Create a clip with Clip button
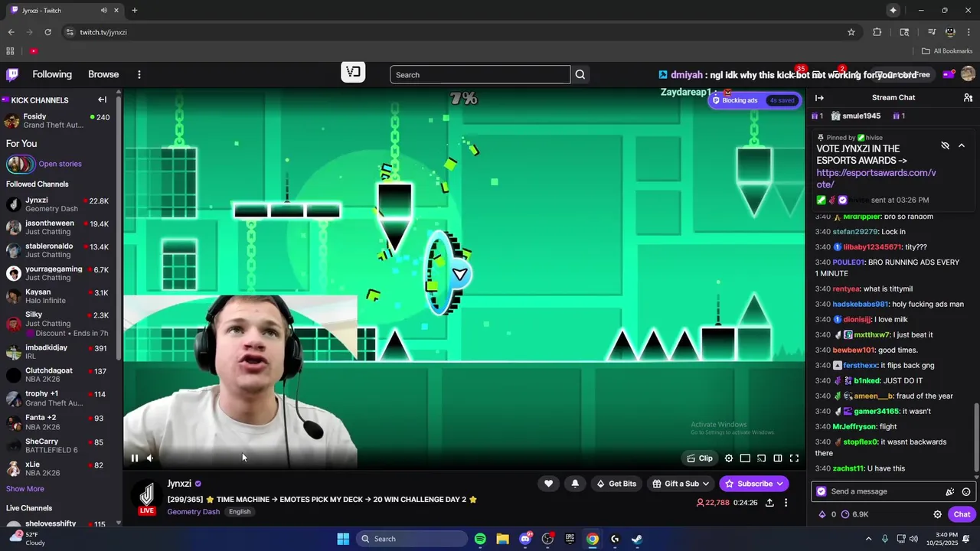This screenshot has height=551, width=980. pyautogui.click(x=700, y=458)
